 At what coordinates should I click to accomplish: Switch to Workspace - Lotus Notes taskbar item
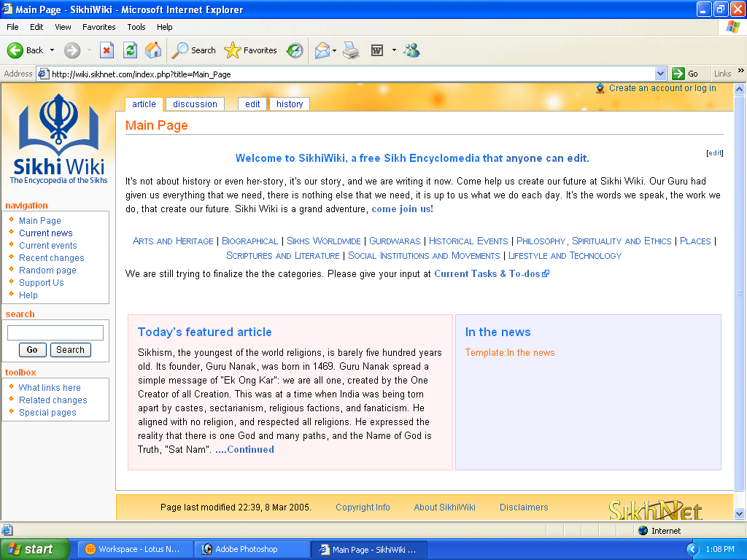coord(135,549)
